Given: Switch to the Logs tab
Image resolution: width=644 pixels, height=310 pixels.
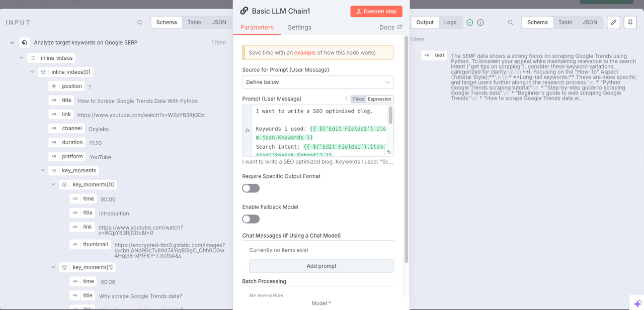Looking at the screenshot, I should point(450,22).
